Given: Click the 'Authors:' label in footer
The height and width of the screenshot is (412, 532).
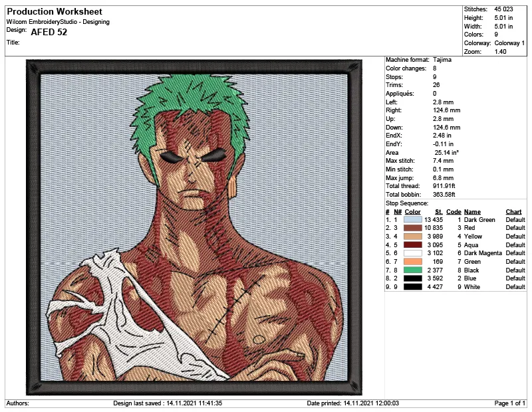Looking at the screenshot, I should [x=18, y=403].
